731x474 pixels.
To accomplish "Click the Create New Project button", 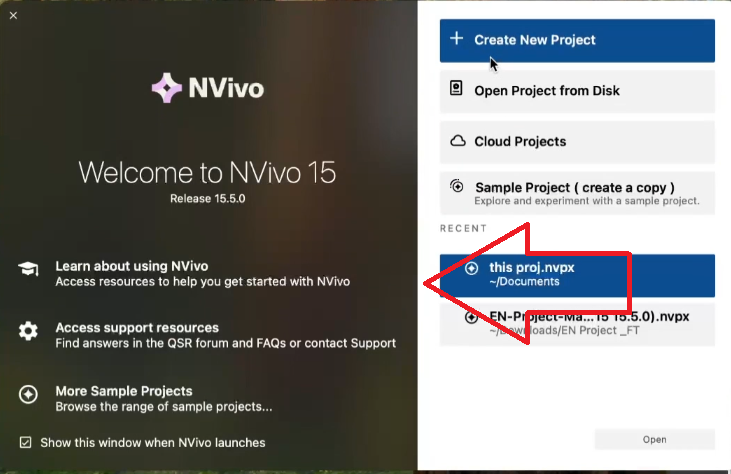I will coord(577,41).
